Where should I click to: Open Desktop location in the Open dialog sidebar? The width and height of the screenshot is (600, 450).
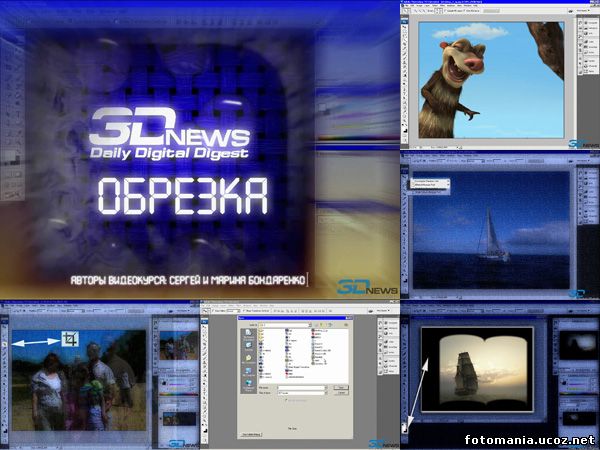tap(248, 347)
